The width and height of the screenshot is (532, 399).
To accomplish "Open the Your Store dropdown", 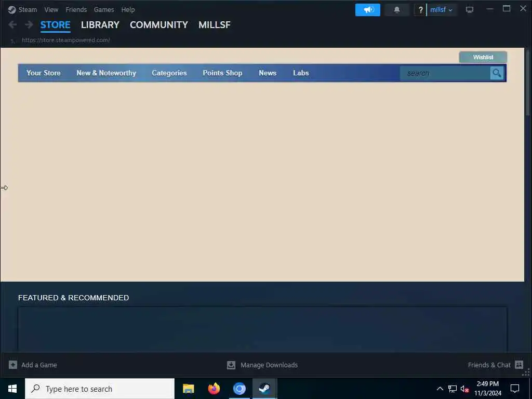I will (x=44, y=73).
